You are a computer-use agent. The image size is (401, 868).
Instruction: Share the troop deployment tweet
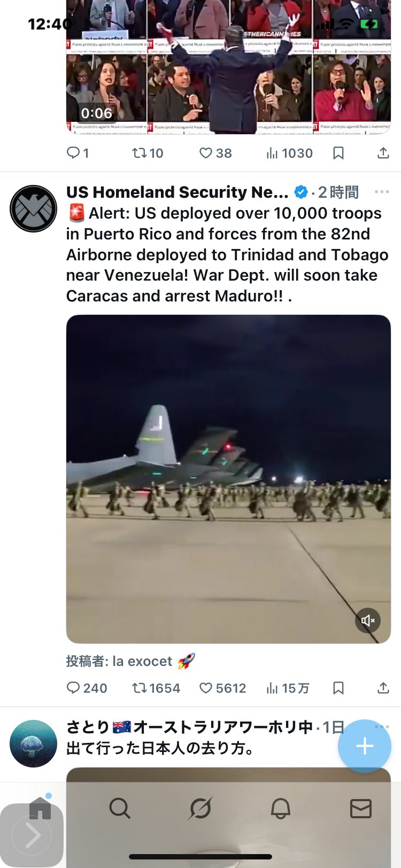pyautogui.click(x=383, y=688)
